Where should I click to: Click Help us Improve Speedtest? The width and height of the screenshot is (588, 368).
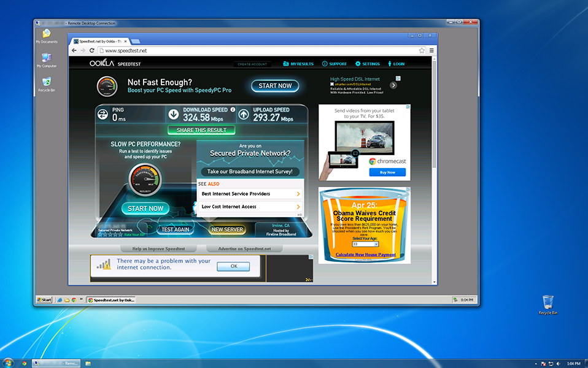coord(158,248)
